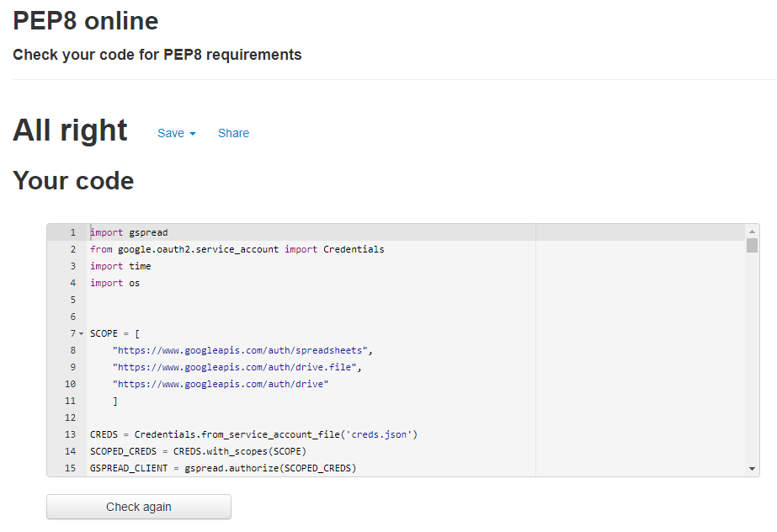Click the code editor scroll down arrow

coord(752,469)
